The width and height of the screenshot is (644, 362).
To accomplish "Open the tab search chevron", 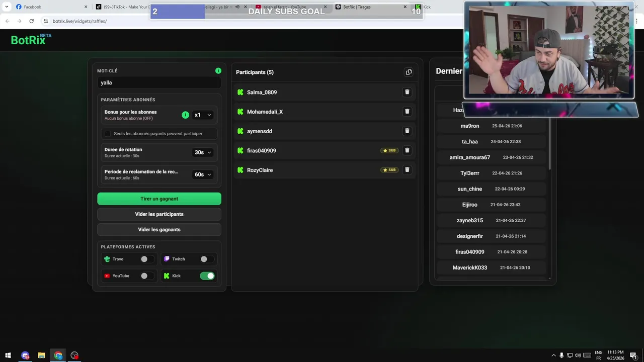I will click(7, 7).
